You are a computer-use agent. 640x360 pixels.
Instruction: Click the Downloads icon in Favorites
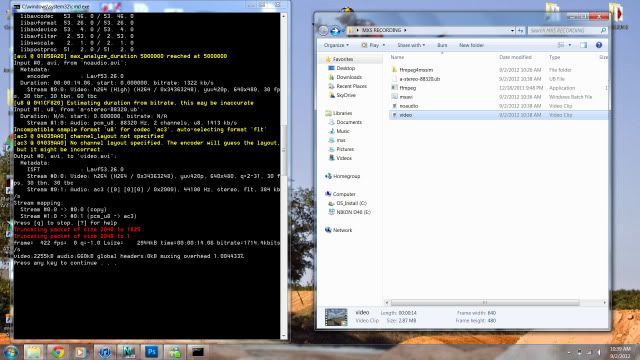pyautogui.click(x=331, y=77)
